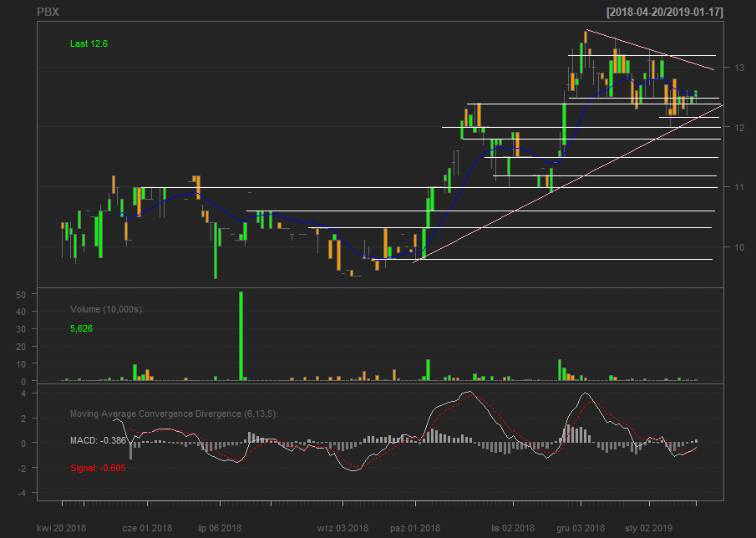Click the price axis label 10
The width and height of the screenshot is (756, 538).
click(x=739, y=247)
